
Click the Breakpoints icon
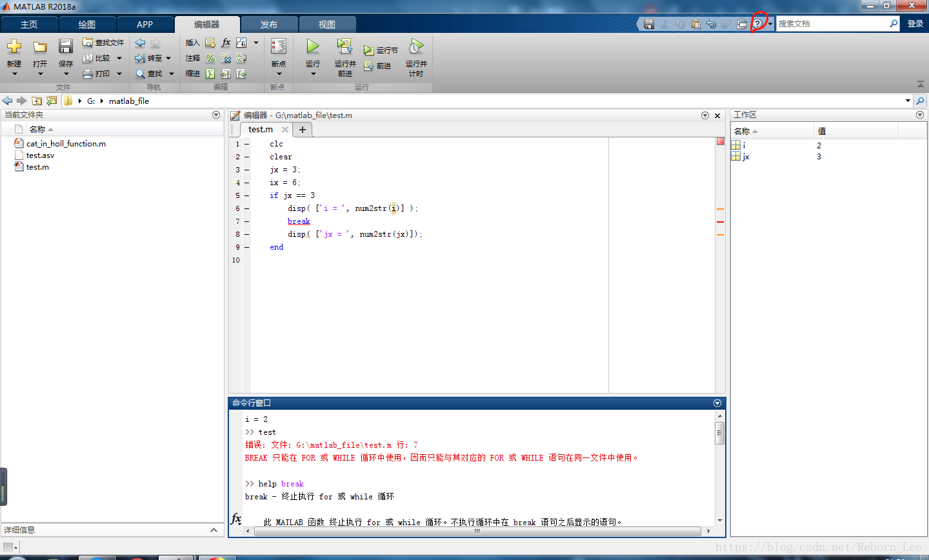coord(279,47)
